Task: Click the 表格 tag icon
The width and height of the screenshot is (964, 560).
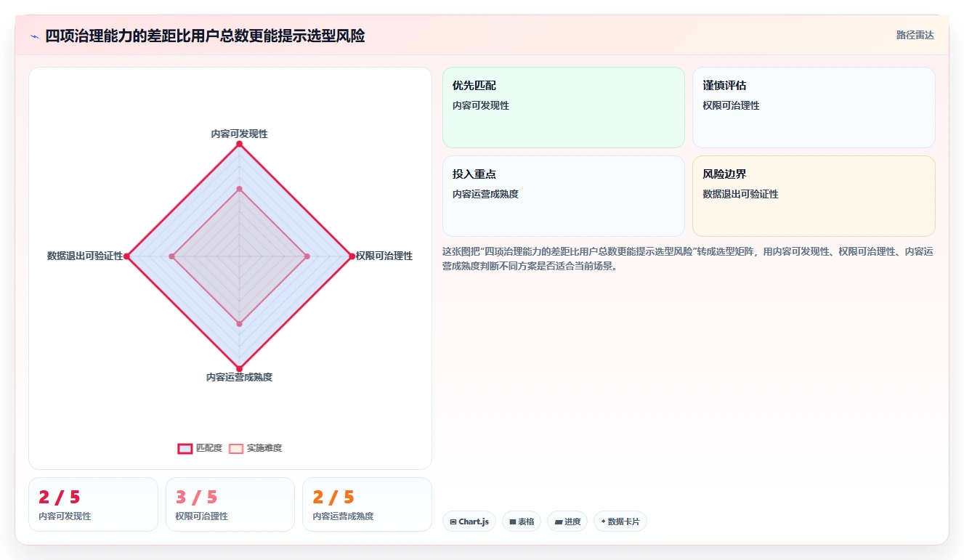Action: (x=512, y=522)
